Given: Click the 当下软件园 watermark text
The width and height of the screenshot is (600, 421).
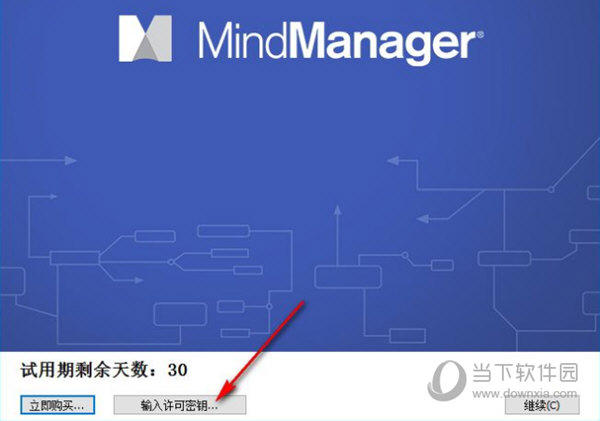Looking at the screenshot, I should [525, 372].
